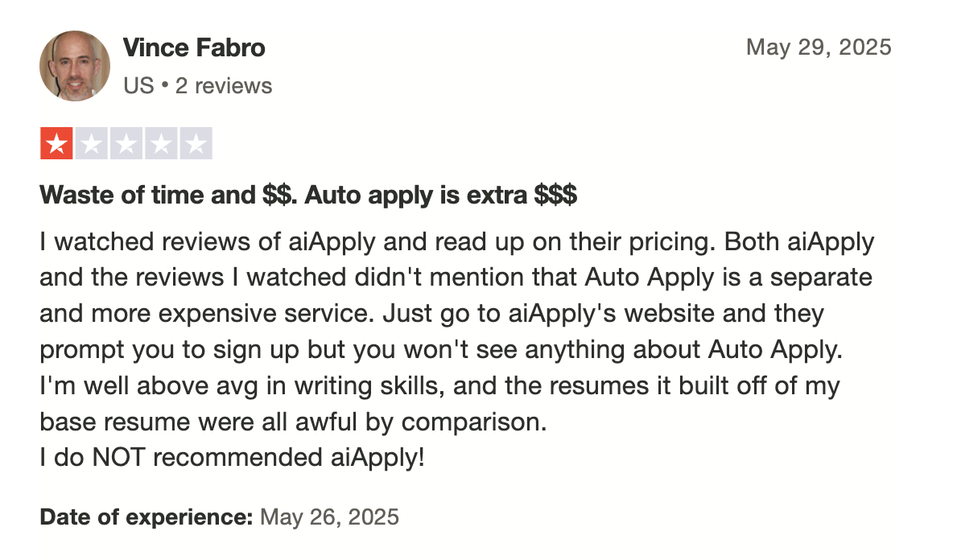
Task: Click the sentence about well above avg writing skills
Action: click(440, 385)
